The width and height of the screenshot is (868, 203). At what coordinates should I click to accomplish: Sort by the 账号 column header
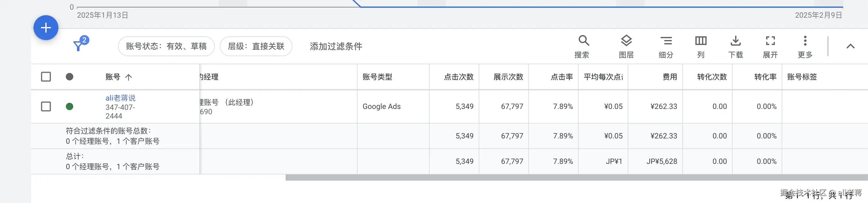[x=113, y=77]
